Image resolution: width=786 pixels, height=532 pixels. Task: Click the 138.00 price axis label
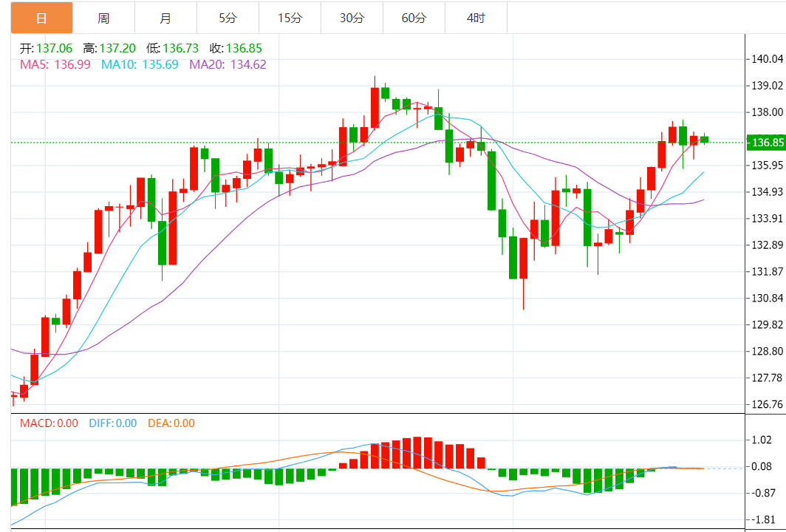[x=768, y=112]
